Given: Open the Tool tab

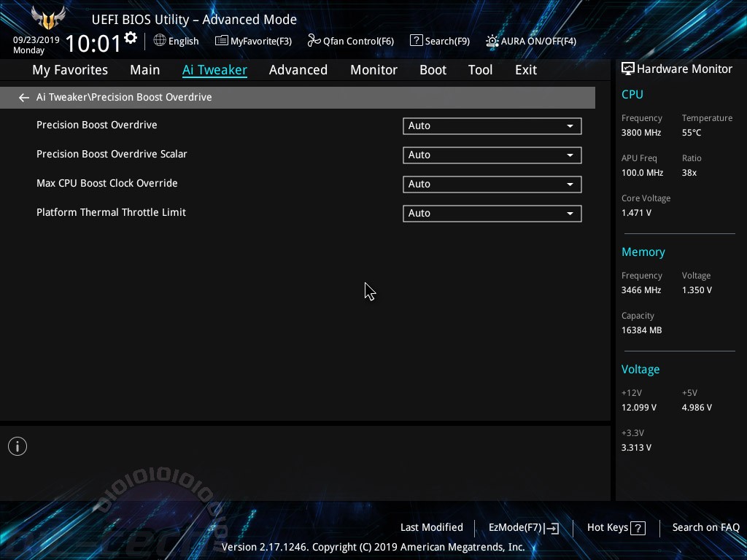Looking at the screenshot, I should click(x=480, y=70).
